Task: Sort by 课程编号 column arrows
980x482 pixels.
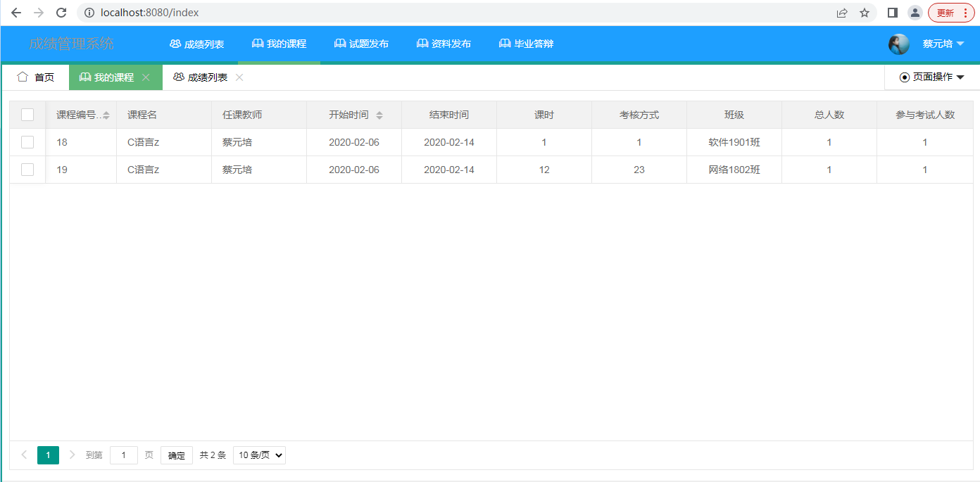Action: (x=106, y=115)
